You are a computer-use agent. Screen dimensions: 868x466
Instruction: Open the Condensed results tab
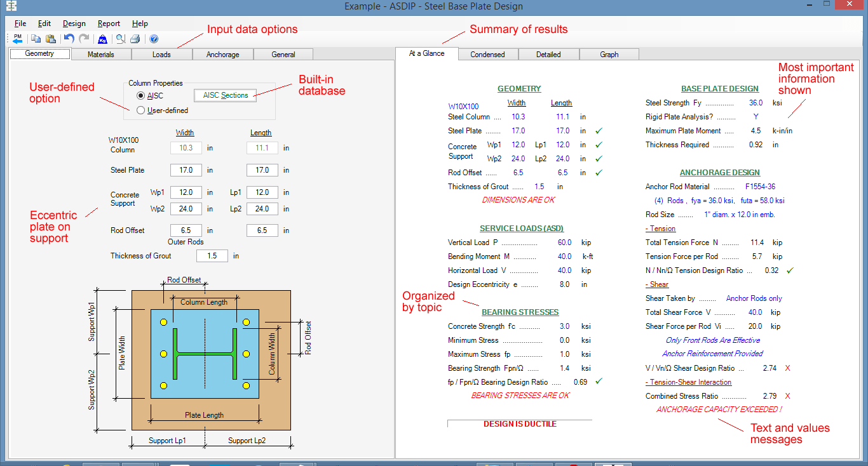[x=487, y=54]
